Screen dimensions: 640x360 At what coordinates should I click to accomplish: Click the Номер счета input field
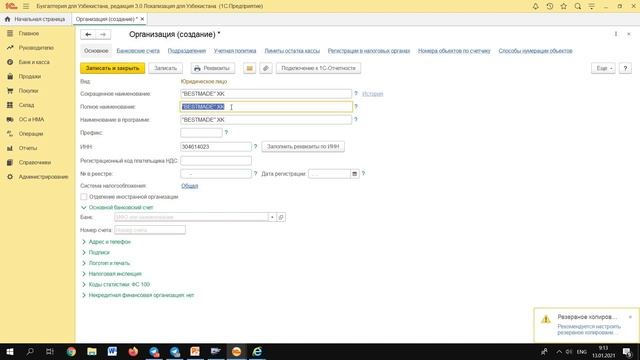click(x=150, y=230)
